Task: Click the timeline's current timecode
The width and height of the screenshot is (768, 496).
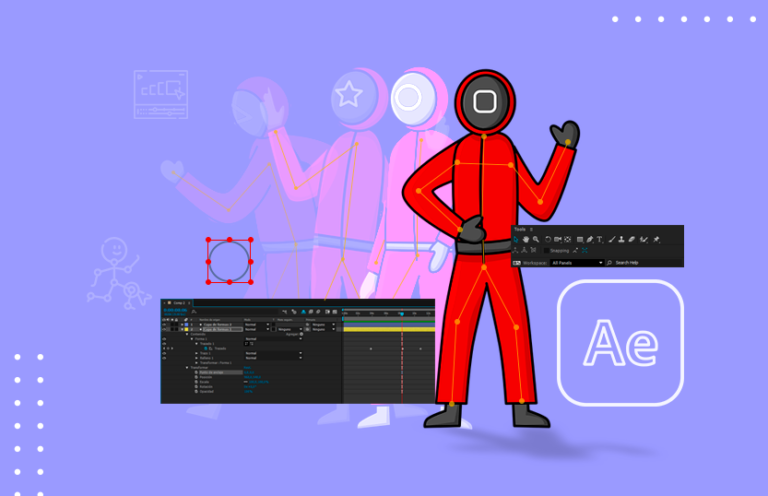Action: pyautogui.click(x=175, y=310)
